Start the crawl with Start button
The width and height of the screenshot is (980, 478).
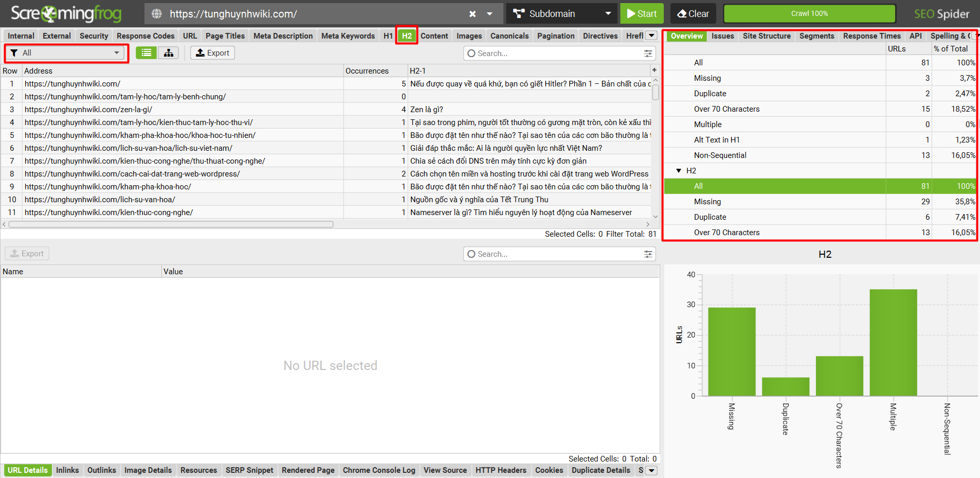(x=641, y=14)
